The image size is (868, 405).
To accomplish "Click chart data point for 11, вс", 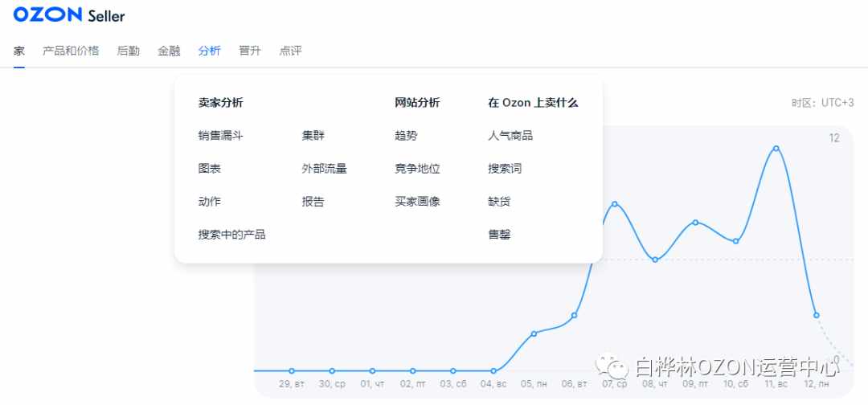I will click(x=776, y=149).
